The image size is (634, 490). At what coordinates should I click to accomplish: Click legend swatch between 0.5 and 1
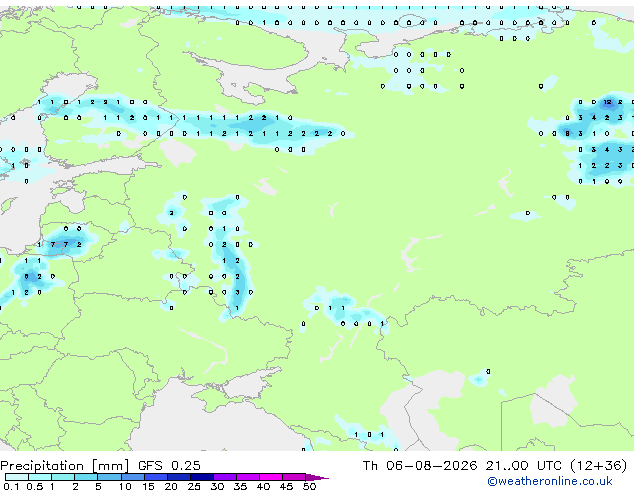(40, 477)
